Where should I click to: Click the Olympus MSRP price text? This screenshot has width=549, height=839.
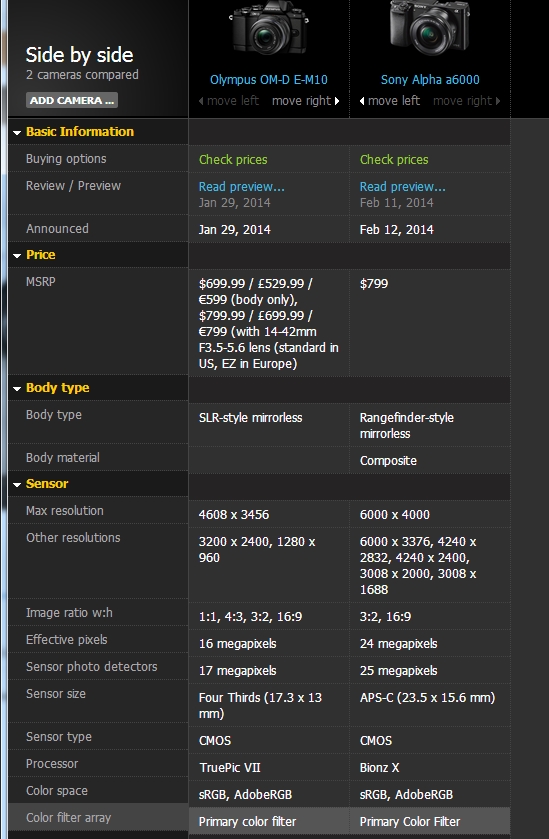[269, 323]
